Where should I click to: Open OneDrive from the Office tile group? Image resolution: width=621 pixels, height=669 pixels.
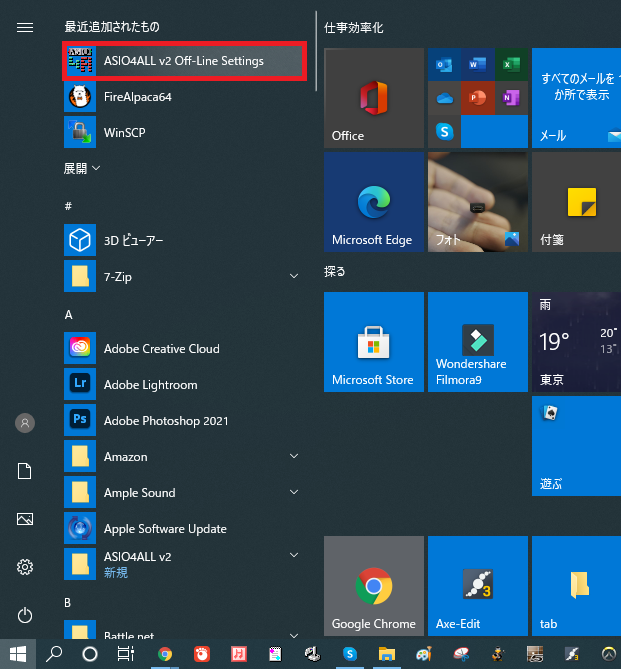(x=444, y=99)
